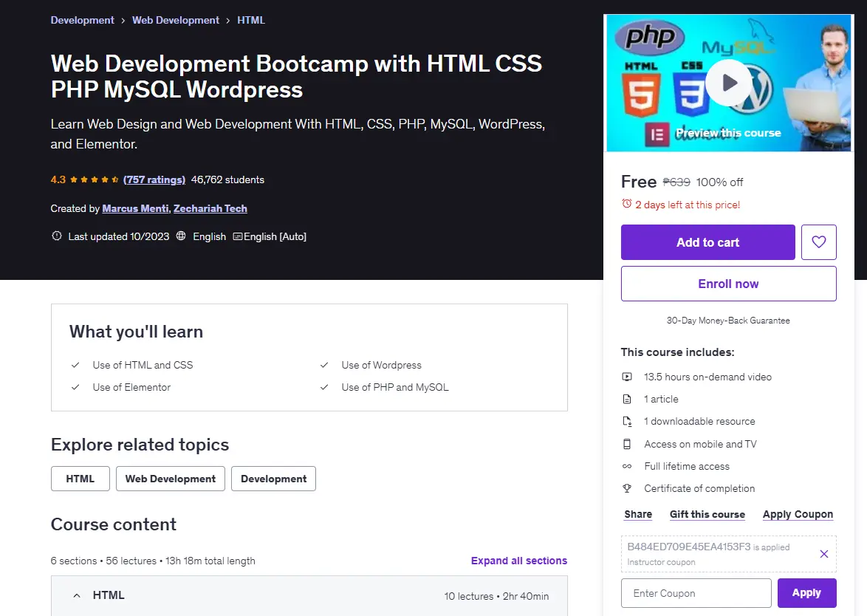
Task: Click 'Certificate of completion' text
Action: click(x=699, y=488)
